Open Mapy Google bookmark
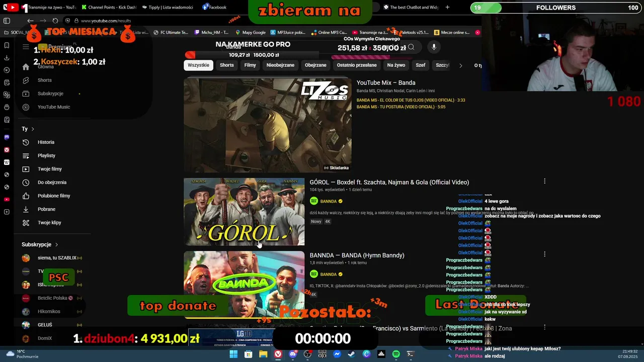The width and height of the screenshot is (644, 362). tap(250, 32)
